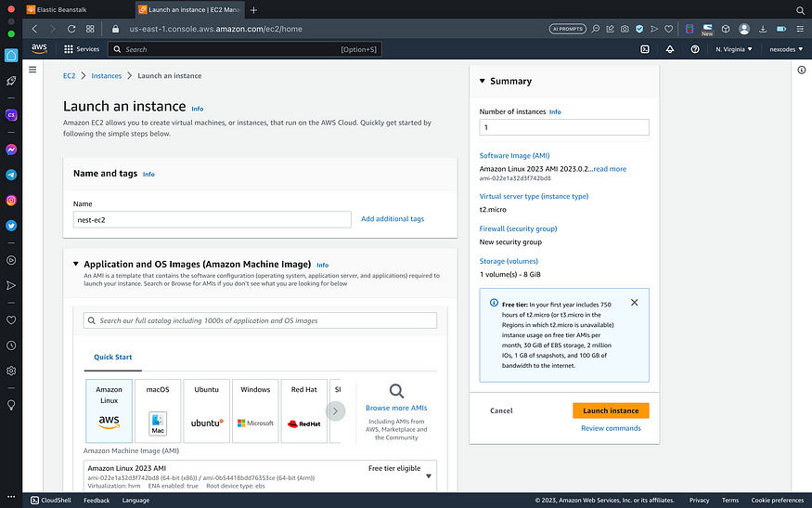The height and width of the screenshot is (508, 812).
Task: Collapse Application and OS Images section
Action: pyautogui.click(x=75, y=264)
